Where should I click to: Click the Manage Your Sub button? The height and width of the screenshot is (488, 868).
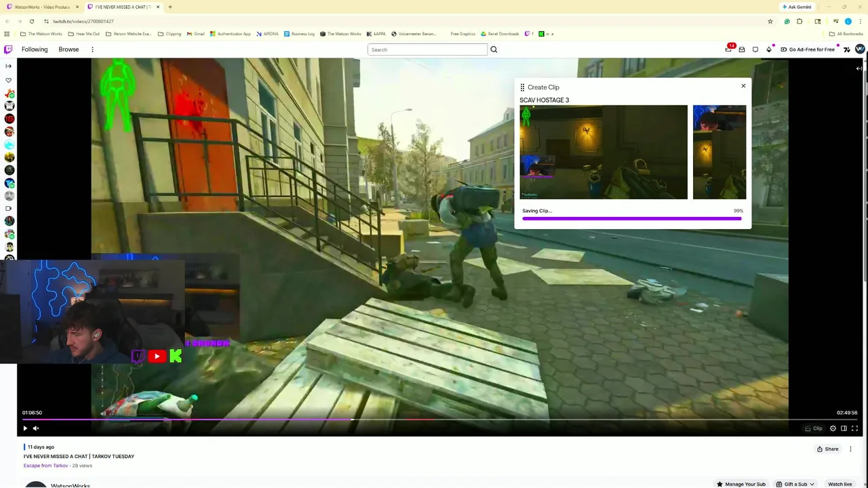point(741,484)
